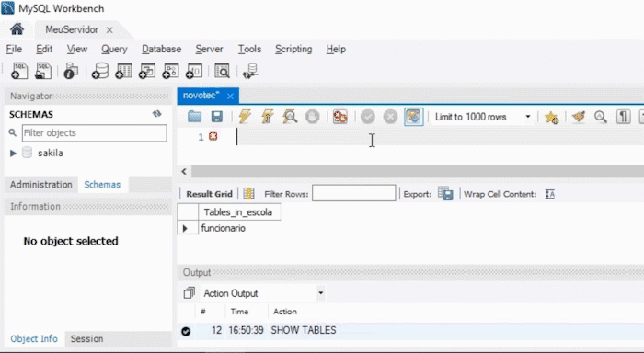Save the script to file
This screenshot has width=644, height=353.
point(217,117)
